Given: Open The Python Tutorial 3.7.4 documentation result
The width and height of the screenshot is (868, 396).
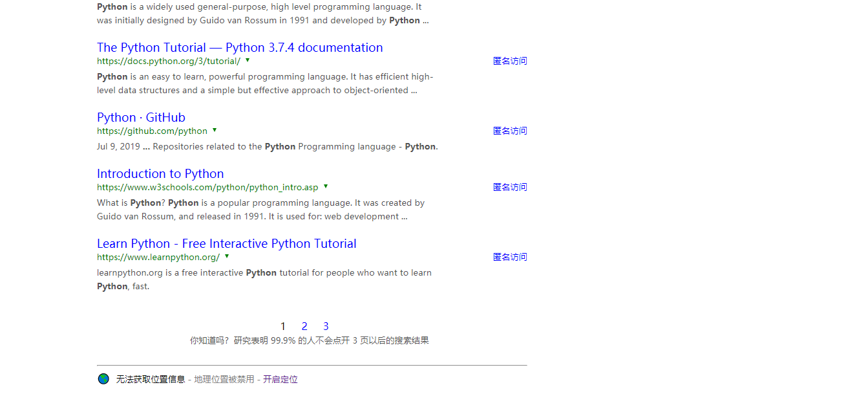Looking at the screenshot, I should (240, 47).
